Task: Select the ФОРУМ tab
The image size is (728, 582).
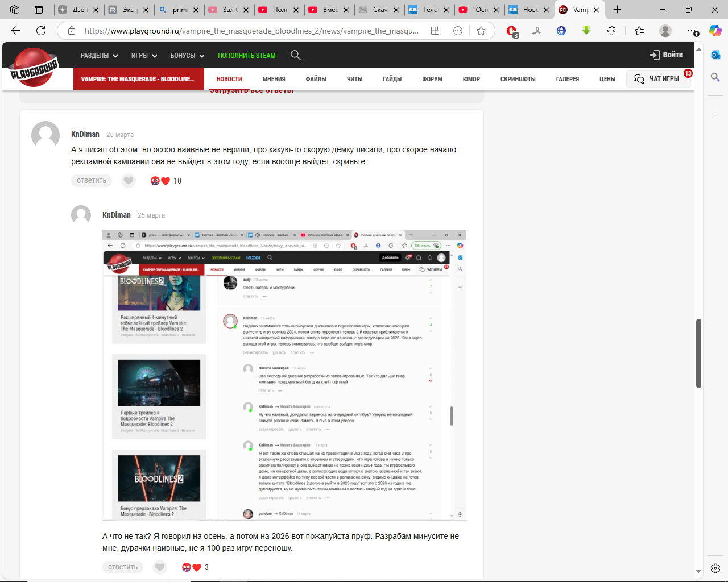Action: coord(432,79)
